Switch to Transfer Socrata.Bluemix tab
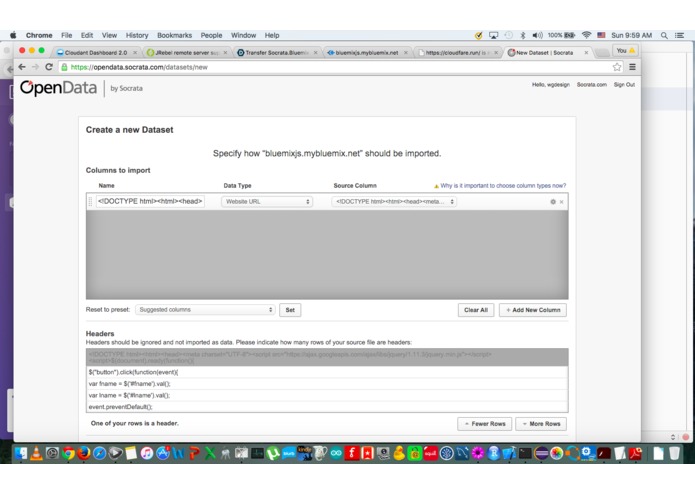 [x=277, y=53]
